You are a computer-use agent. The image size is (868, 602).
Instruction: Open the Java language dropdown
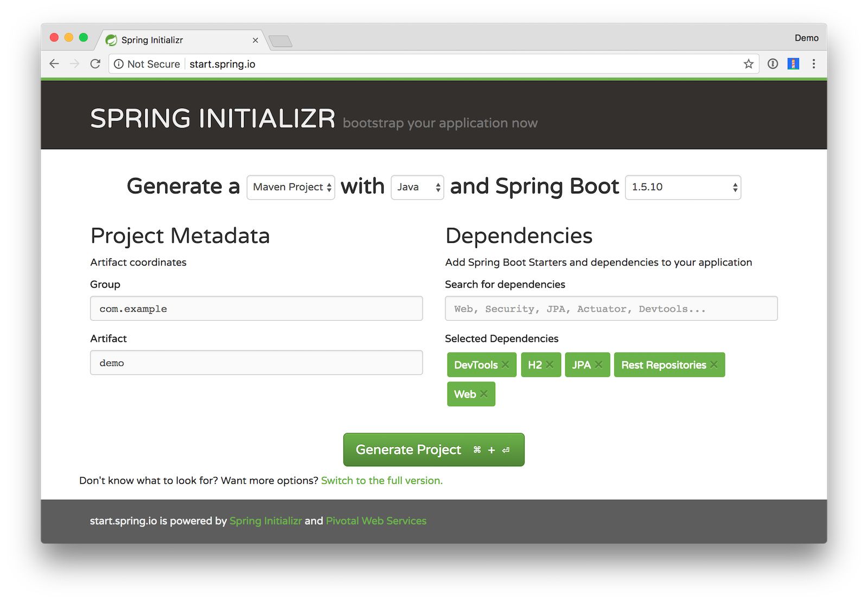[x=417, y=187]
